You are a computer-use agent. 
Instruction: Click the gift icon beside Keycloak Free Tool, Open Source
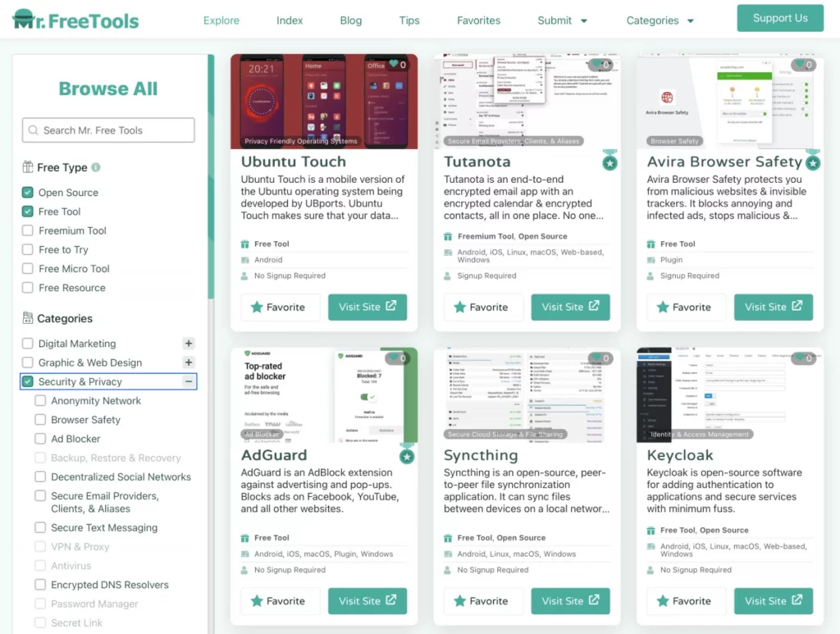tap(651, 531)
